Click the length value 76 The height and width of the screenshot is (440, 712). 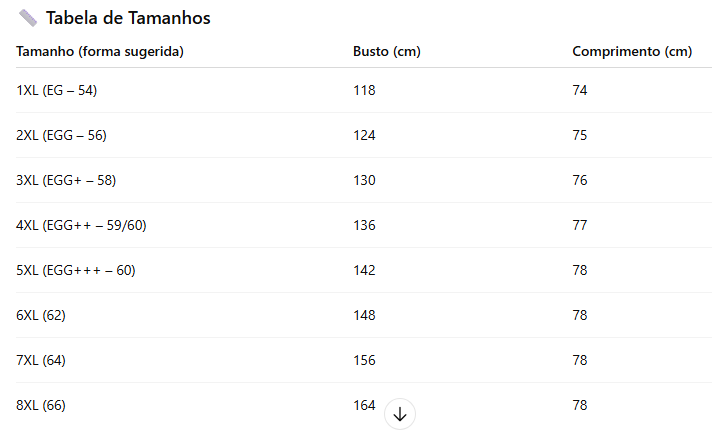pos(580,180)
